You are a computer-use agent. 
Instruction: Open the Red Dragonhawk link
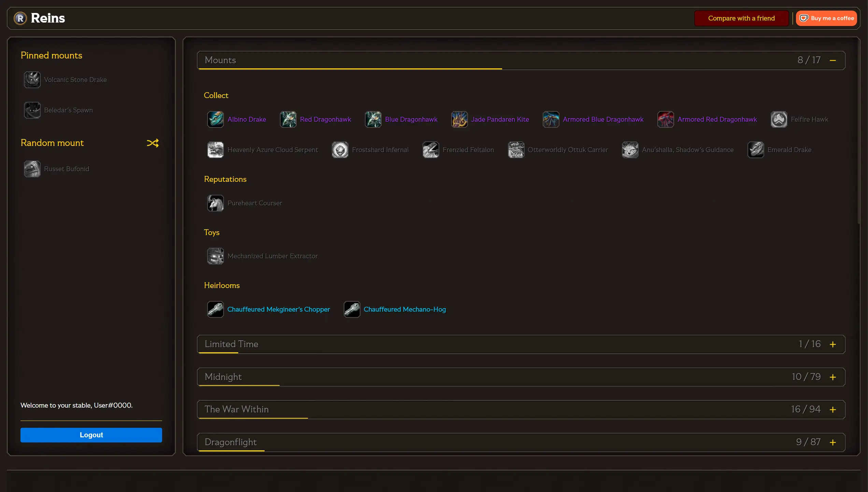coord(326,119)
